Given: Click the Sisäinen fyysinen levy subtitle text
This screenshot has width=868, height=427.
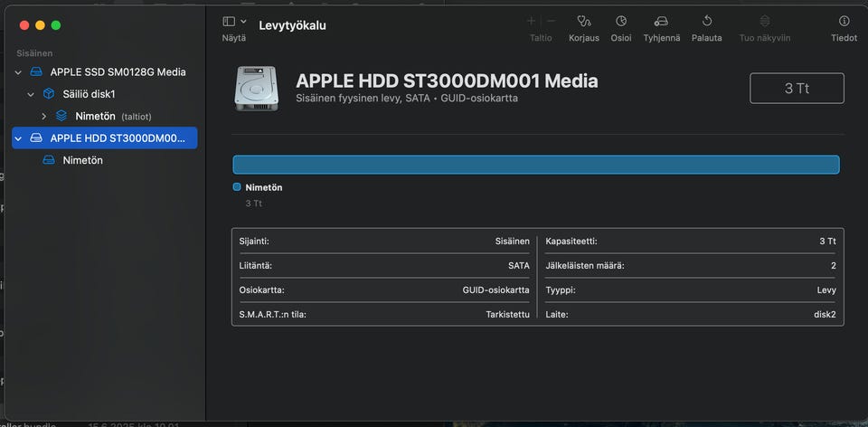Looking at the screenshot, I should 407,98.
